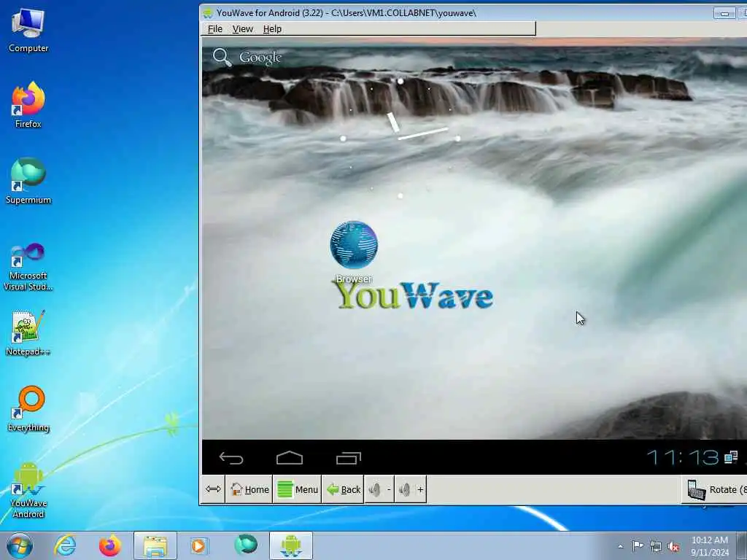The image size is (747, 560).
Task: Open the Windows Start menu
Action: pyautogui.click(x=20, y=545)
